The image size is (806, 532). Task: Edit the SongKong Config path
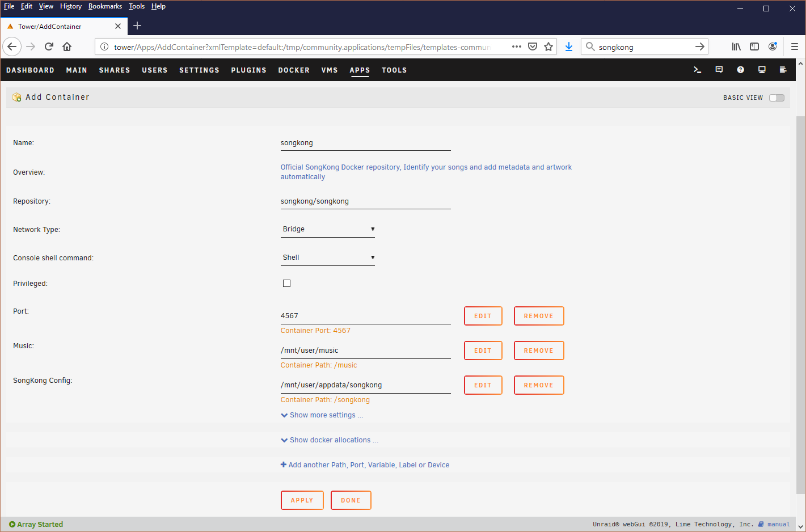pyautogui.click(x=483, y=385)
